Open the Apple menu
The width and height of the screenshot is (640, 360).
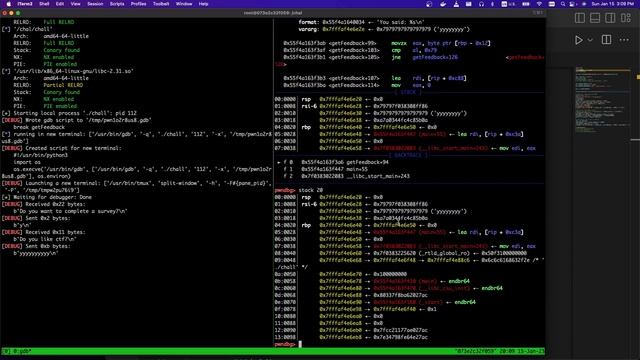click(x=8, y=4)
